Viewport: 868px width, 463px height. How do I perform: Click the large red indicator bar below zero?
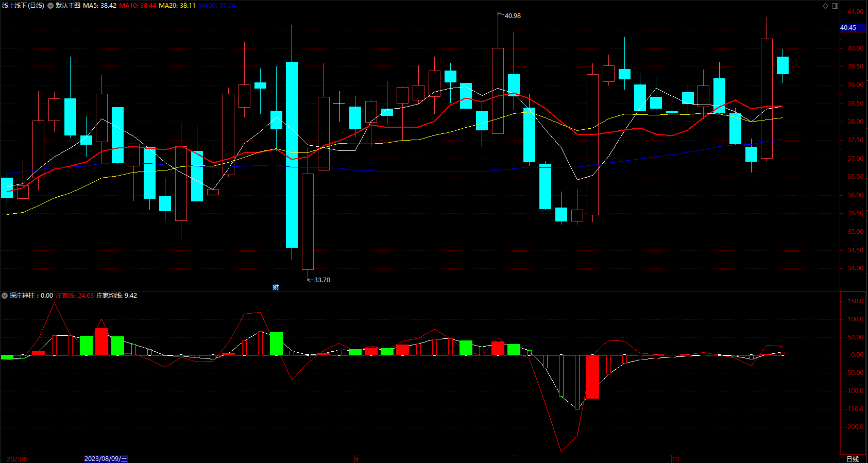click(x=592, y=376)
